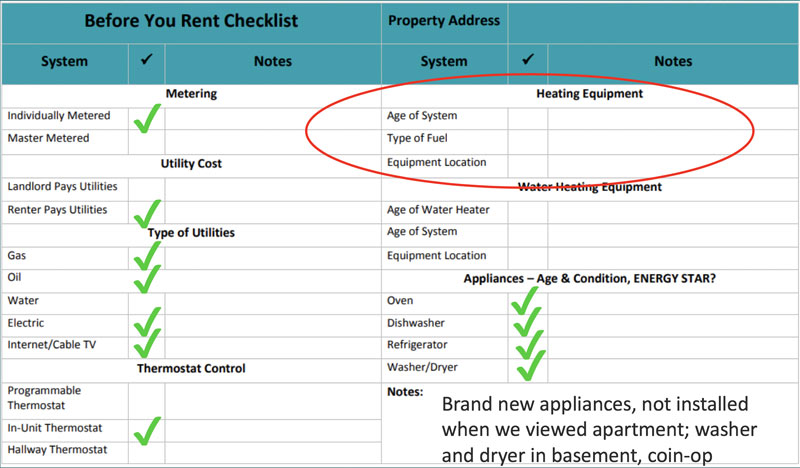The image size is (800, 468).
Task: Select the Refrigerator row label
Action: click(x=417, y=345)
